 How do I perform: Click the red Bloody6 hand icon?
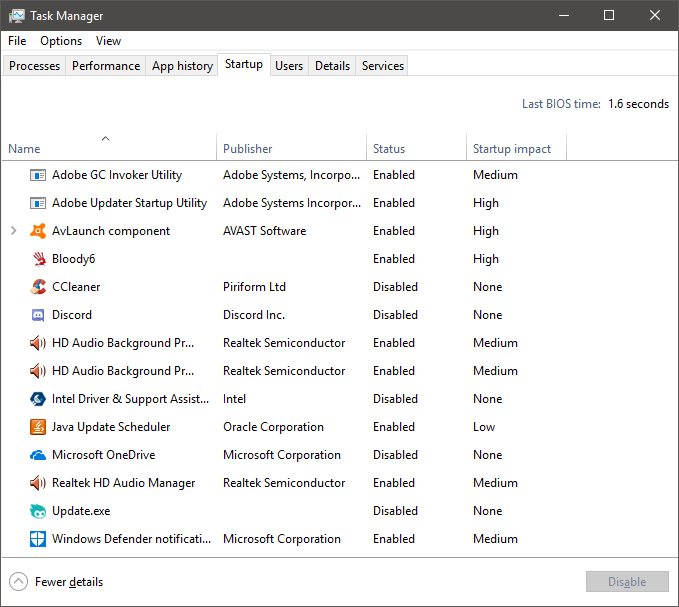(39, 259)
